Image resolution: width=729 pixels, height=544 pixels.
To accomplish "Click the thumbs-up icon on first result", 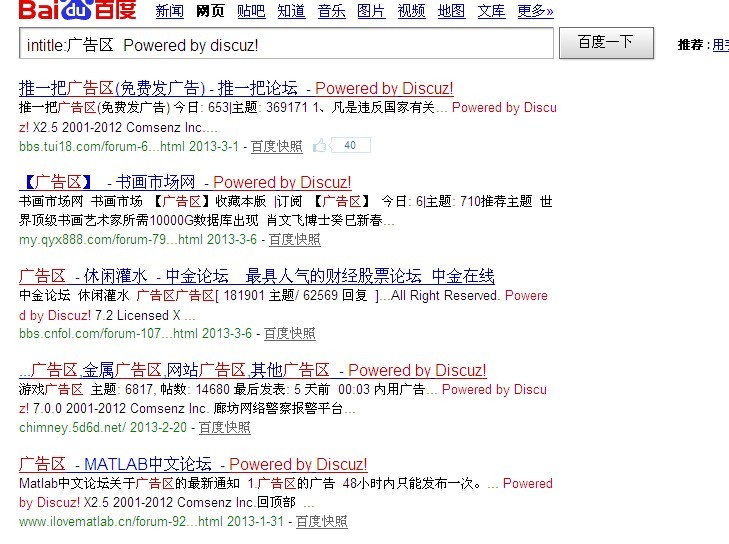I will (320, 146).
